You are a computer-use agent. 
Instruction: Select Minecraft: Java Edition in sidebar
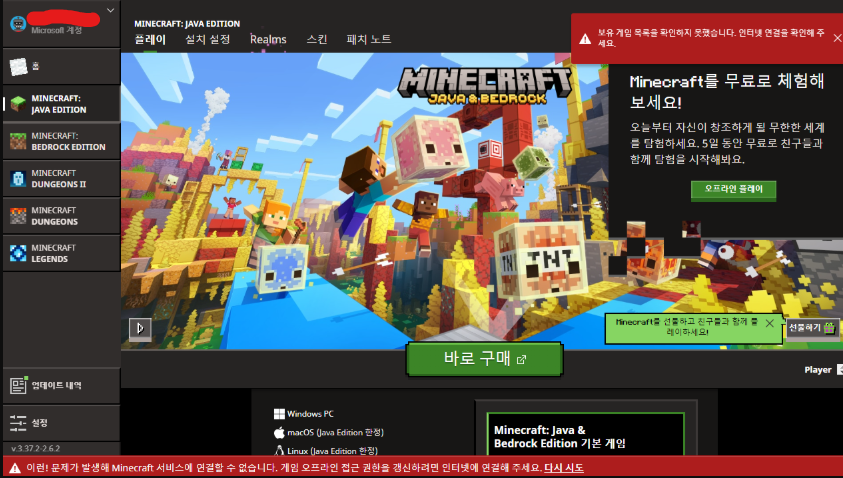[x=61, y=104]
